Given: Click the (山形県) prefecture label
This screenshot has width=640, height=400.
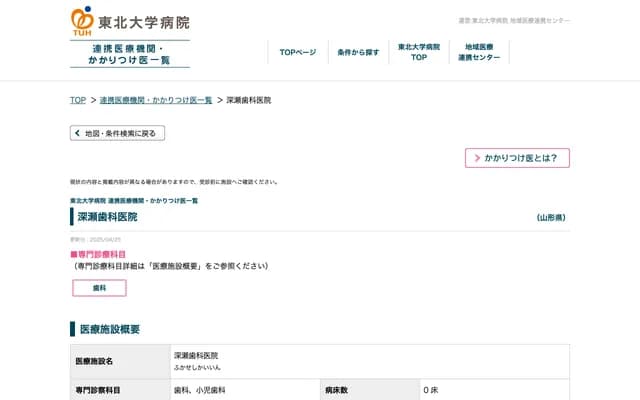Looking at the screenshot, I should point(551,217).
